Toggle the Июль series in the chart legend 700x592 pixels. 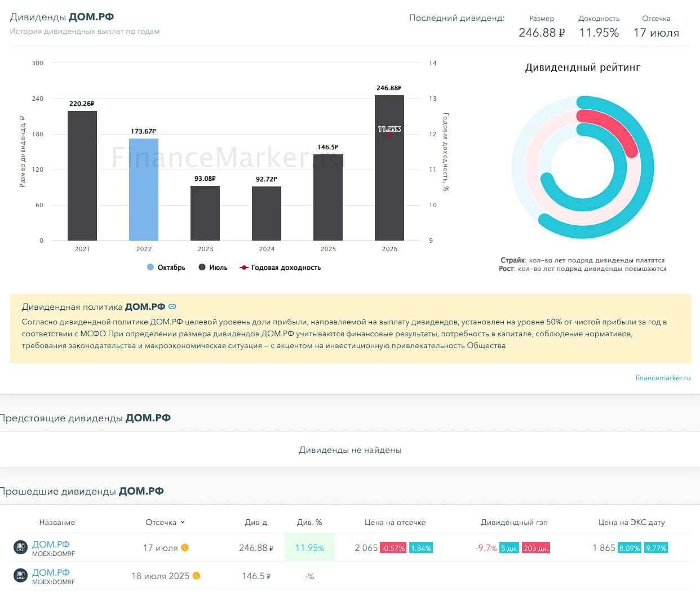pos(213,268)
